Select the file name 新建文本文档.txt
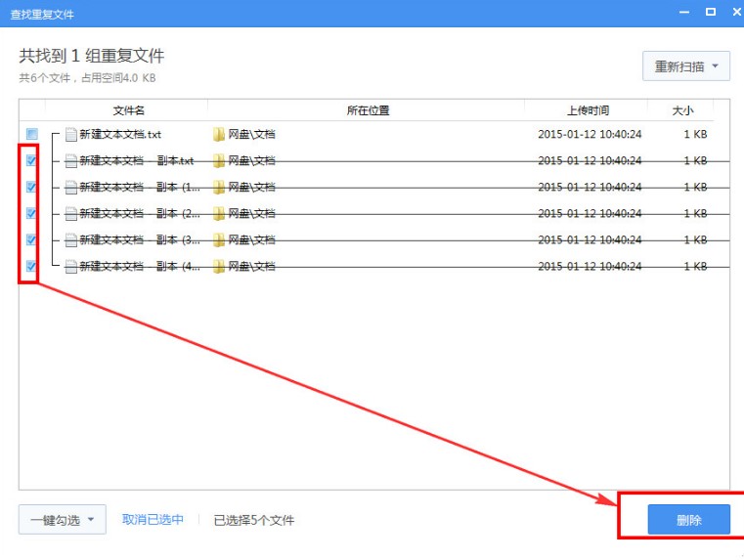This screenshot has height=560, width=744. pyautogui.click(x=120, y=135)
